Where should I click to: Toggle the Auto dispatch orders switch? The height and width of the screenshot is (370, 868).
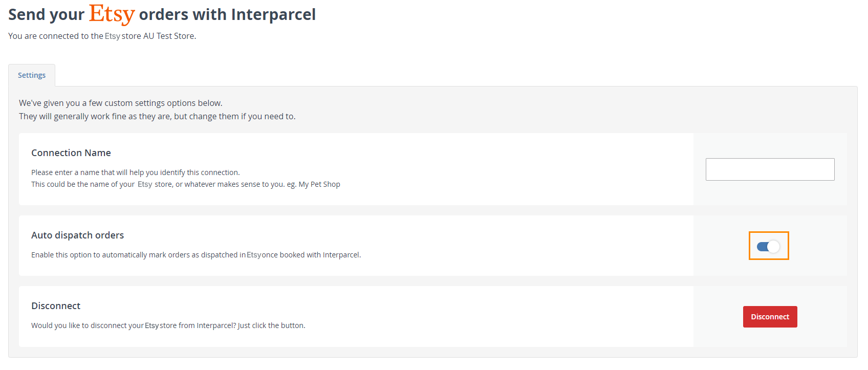[768, 247]
